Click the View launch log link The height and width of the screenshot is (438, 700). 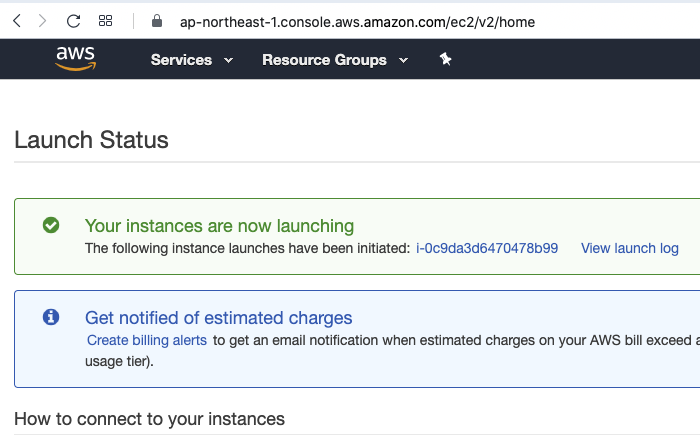click(629, 248)
